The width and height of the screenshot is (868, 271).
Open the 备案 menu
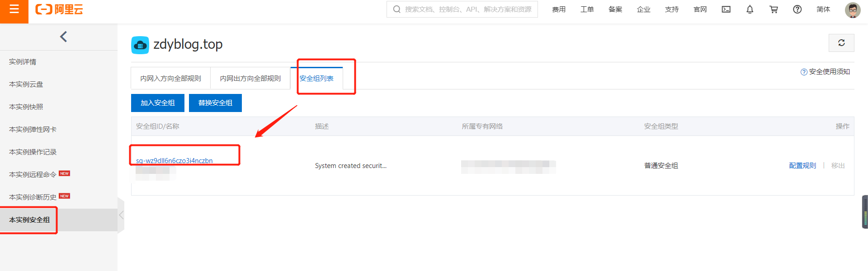pos(615,9)
